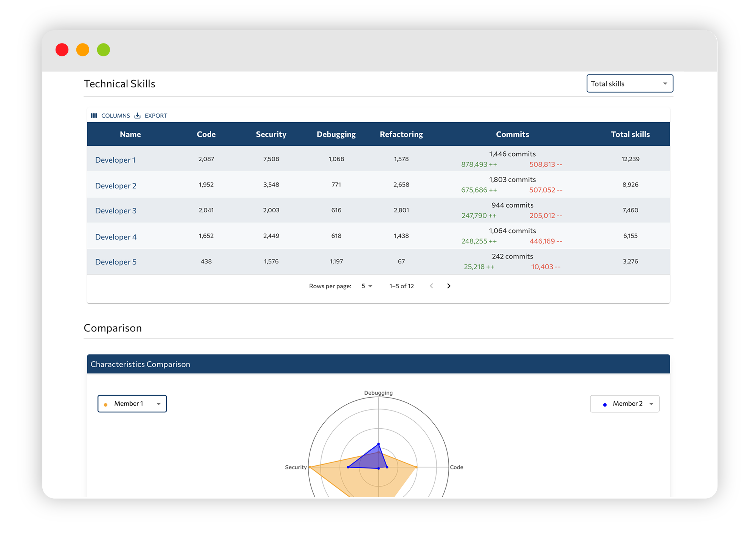The height and width of the screenshot is (538, 756).
Task: Click the Columns icon above the table
Action: [x=94, y=115]
